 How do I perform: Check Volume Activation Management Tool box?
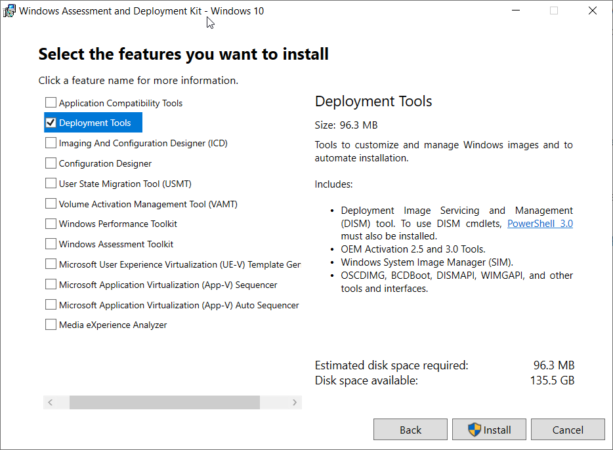click(50, 203)
